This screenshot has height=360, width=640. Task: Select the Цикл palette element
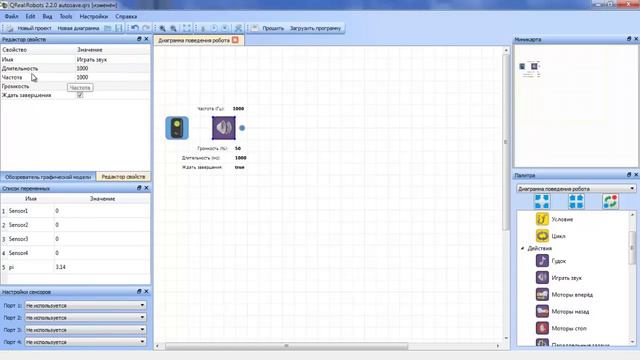(551, 236)
